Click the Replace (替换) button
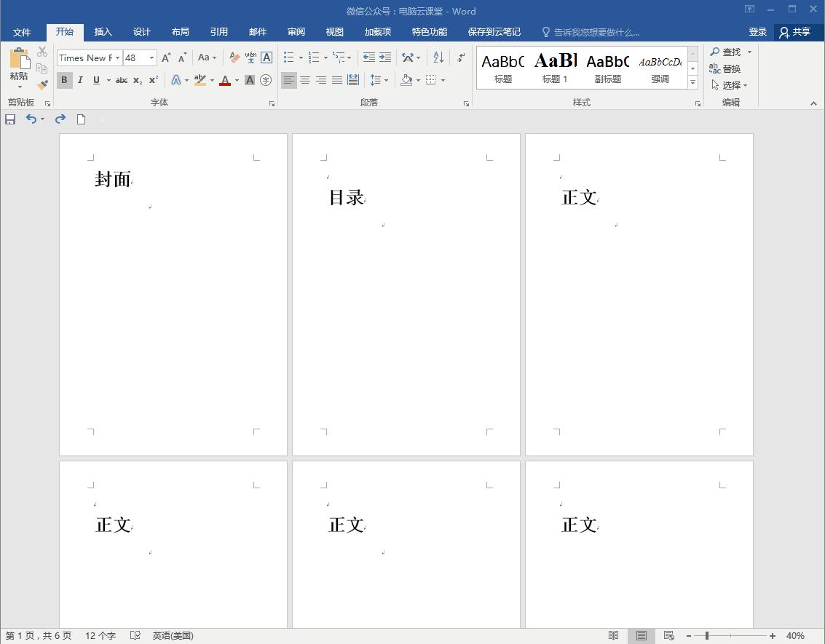This screenshot has width=825, height=644. [x=725, y=68]
